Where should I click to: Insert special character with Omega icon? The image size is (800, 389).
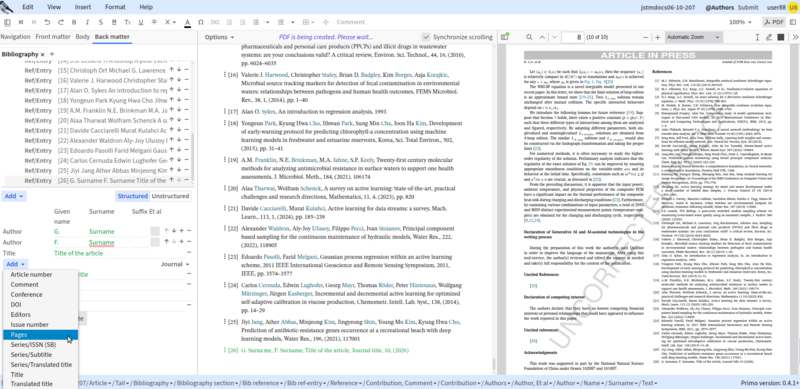[x=201, y=22]
